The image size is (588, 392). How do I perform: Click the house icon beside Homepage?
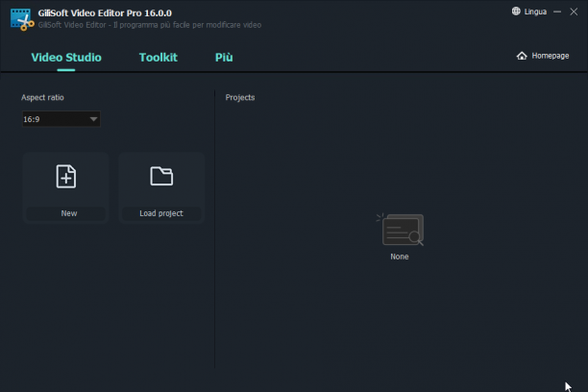click(x=522, y=56)
